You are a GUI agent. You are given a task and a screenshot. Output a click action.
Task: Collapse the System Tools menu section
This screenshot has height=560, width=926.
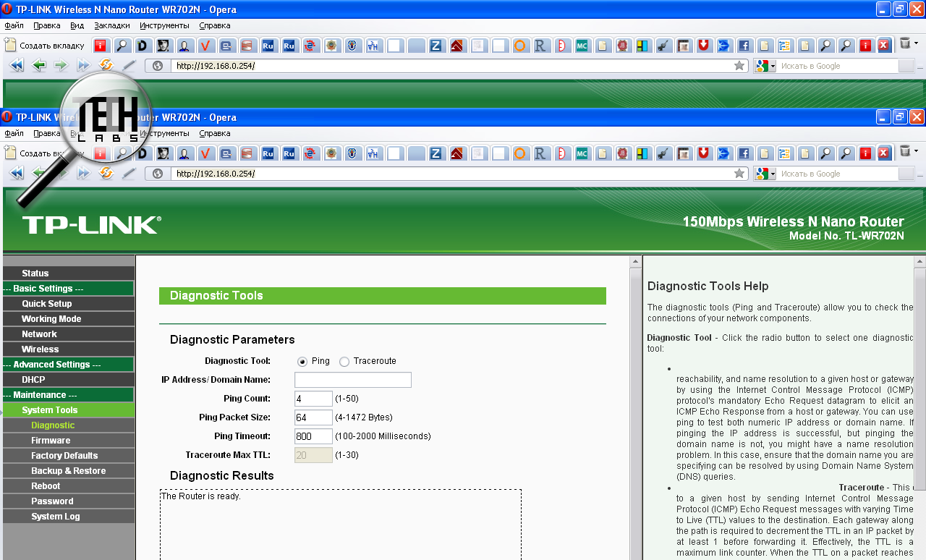point(49,410)
